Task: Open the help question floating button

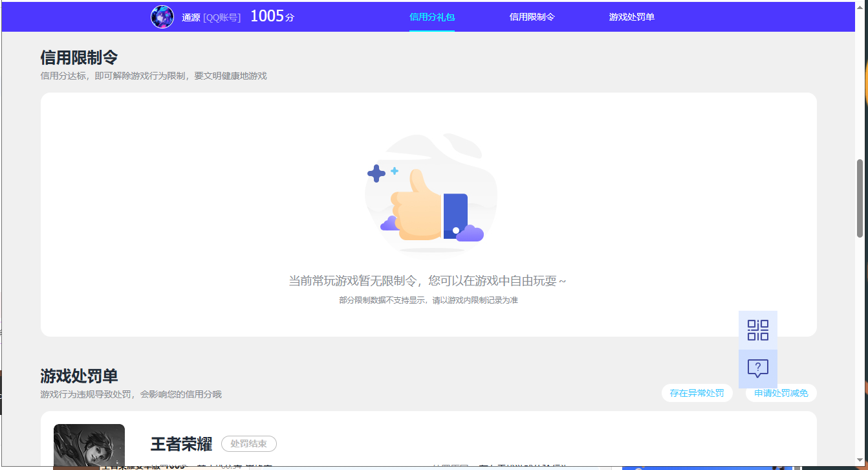Action: 758,369
